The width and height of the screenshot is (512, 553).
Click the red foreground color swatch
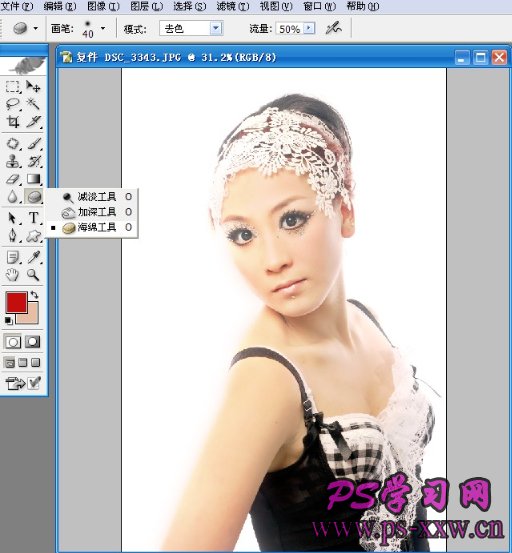[x=16, y=302]
